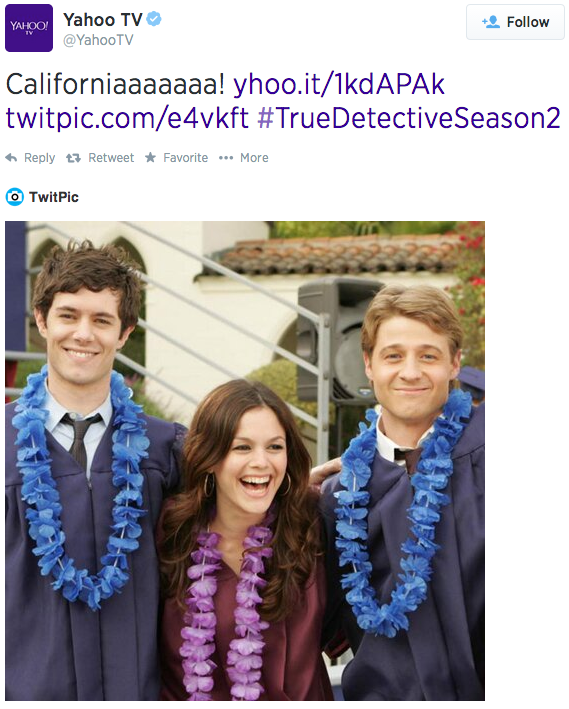Open the More ellipsis icon
The image size is (569, 709).
coord(226,158)
